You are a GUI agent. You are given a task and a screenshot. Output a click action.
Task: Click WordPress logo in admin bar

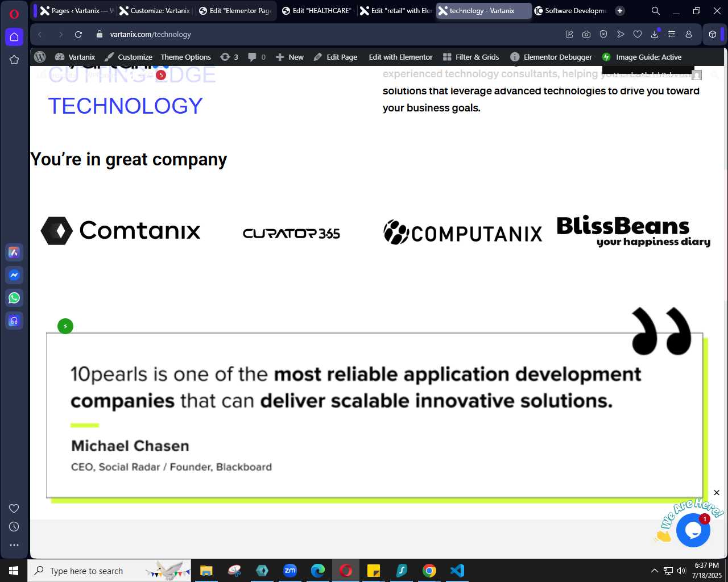coord(40,57)
